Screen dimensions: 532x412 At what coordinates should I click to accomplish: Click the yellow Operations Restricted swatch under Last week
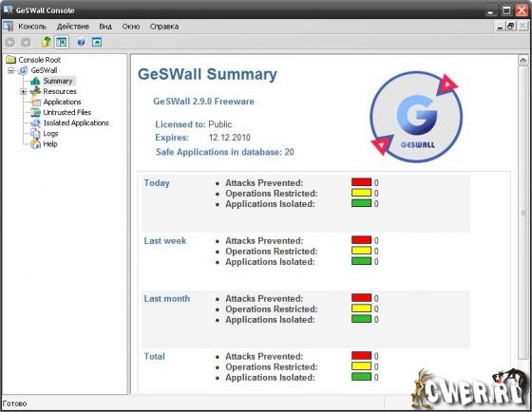point(361,251)
